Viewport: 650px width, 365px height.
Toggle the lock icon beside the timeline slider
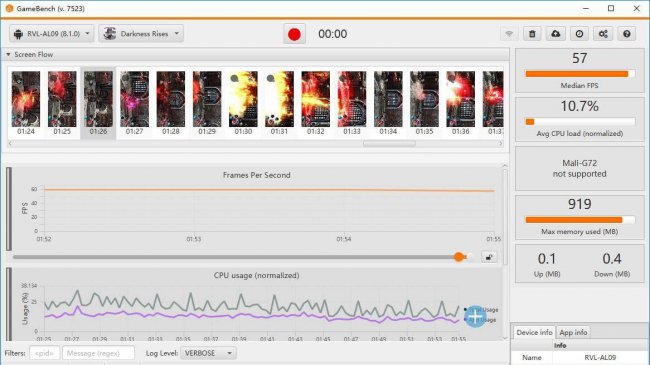pyautogui.click(x=489, y=257)
